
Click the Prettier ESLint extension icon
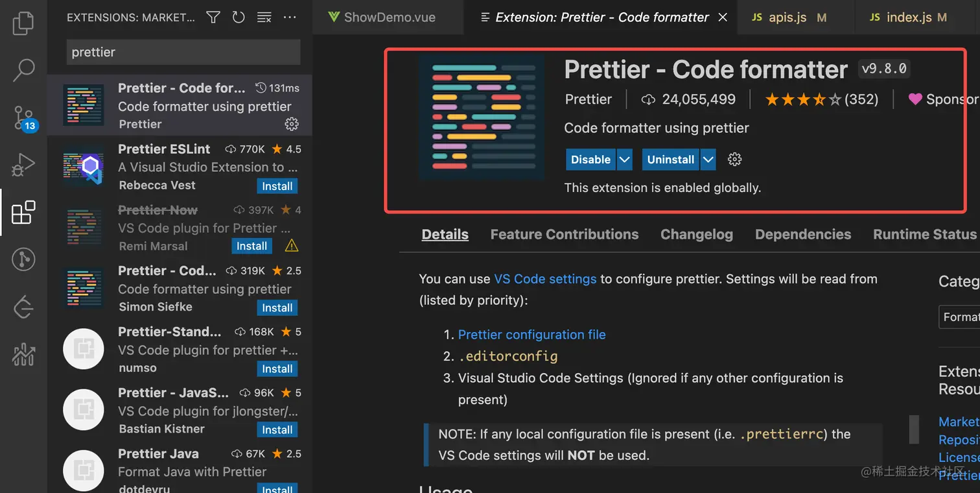pos(84,167)
